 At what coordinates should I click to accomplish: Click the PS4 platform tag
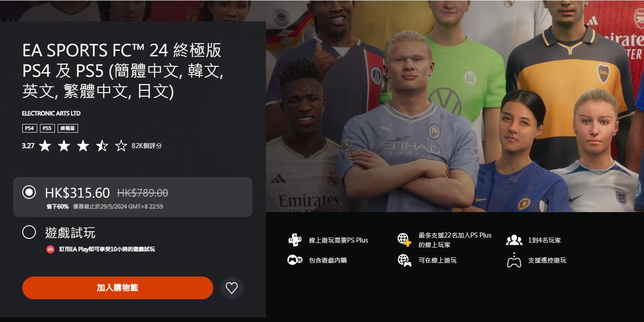(x=29, y=129)
